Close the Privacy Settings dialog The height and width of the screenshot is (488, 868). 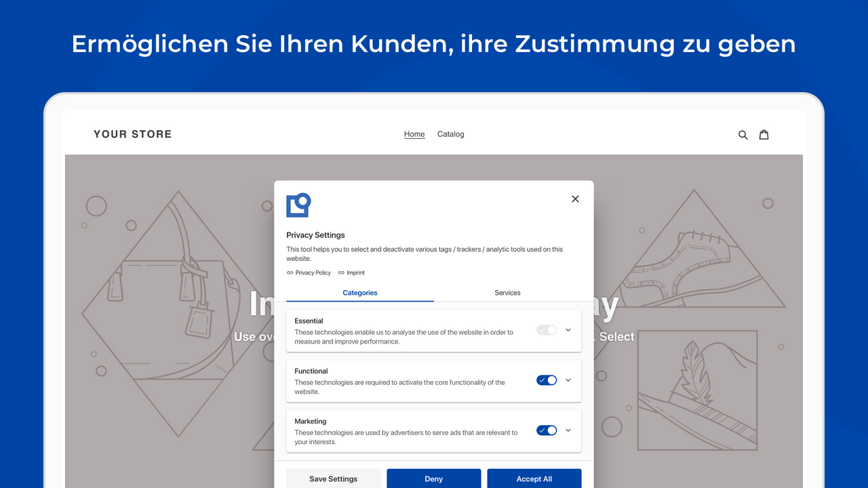(x=575, y=199)
